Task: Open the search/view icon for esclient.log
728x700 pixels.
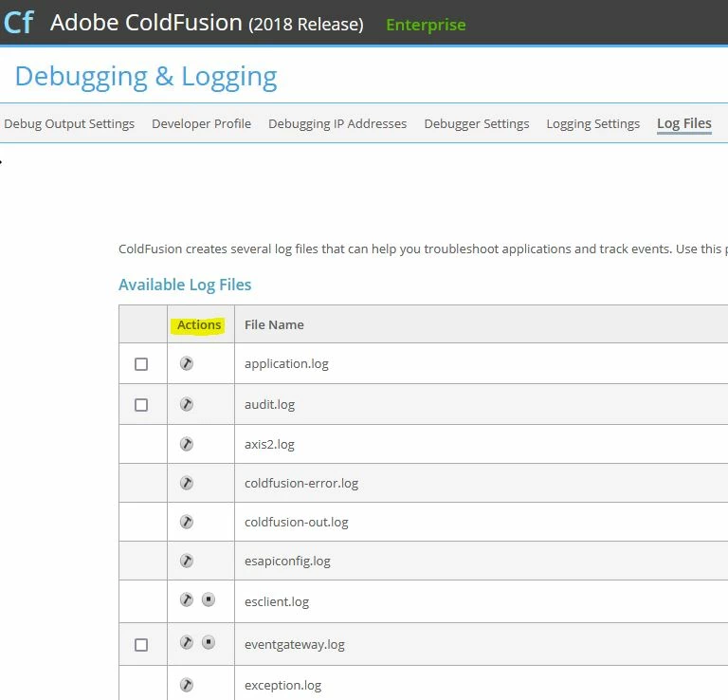Action: click(187, 599)
